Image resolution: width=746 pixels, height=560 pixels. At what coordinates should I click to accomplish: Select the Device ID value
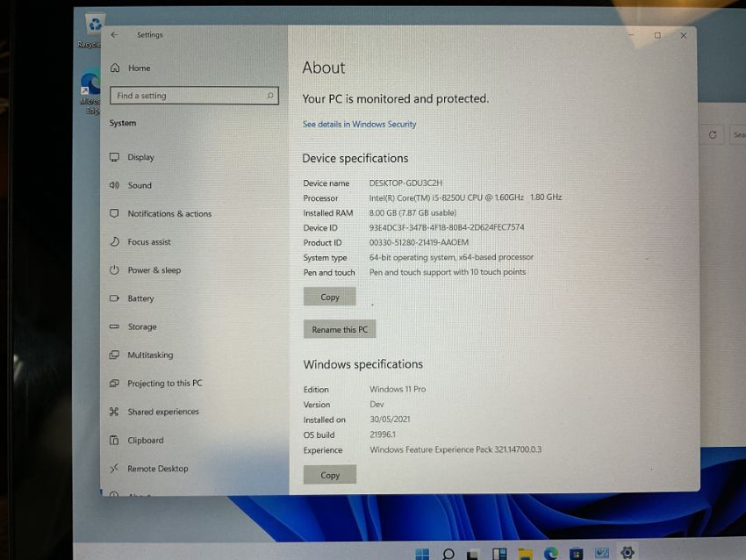tap(447, 227)
